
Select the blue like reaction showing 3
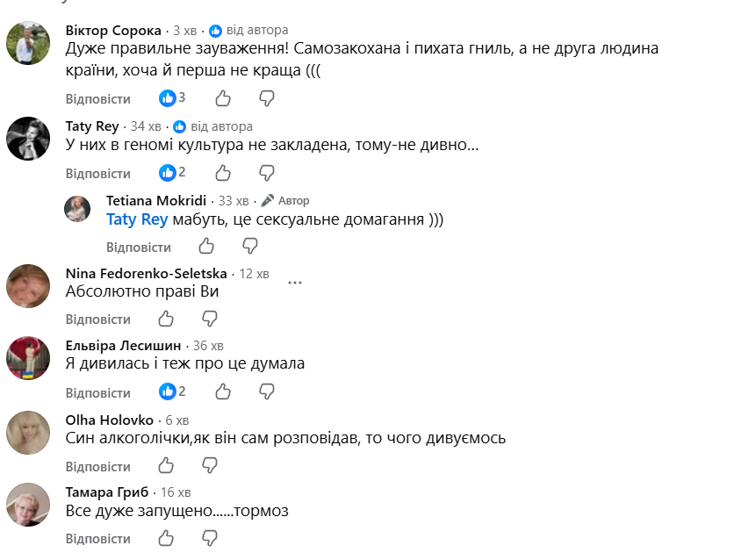click(x=172, y=99)
